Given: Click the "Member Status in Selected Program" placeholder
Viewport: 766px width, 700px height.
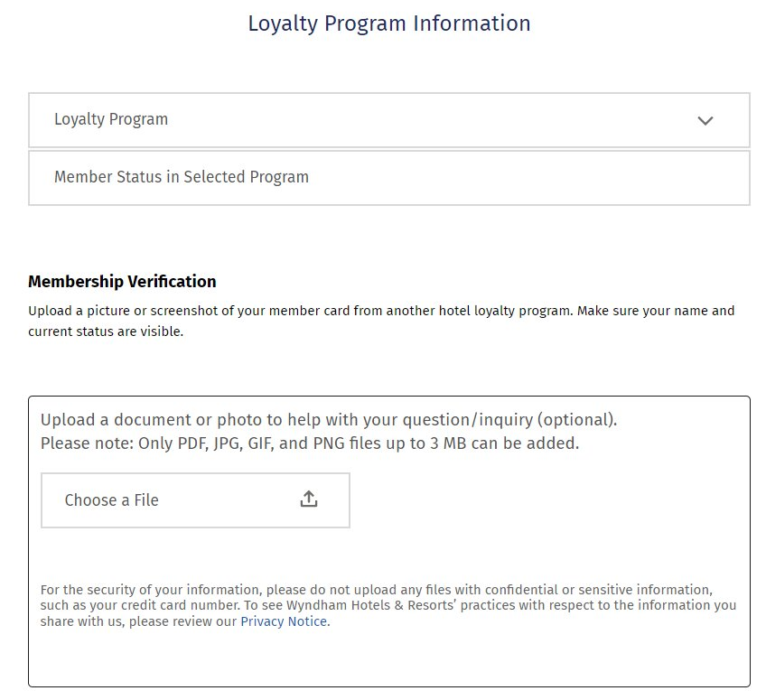Looking at the screenshot, I should coord(182,177).
